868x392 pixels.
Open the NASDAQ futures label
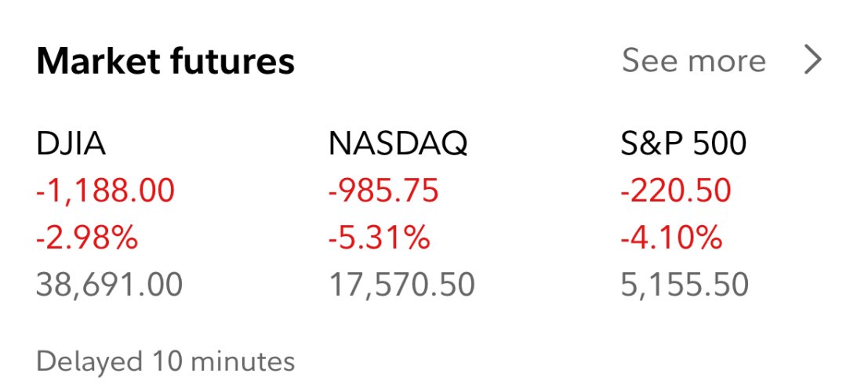pyautogui.click(x=398, y=144)
